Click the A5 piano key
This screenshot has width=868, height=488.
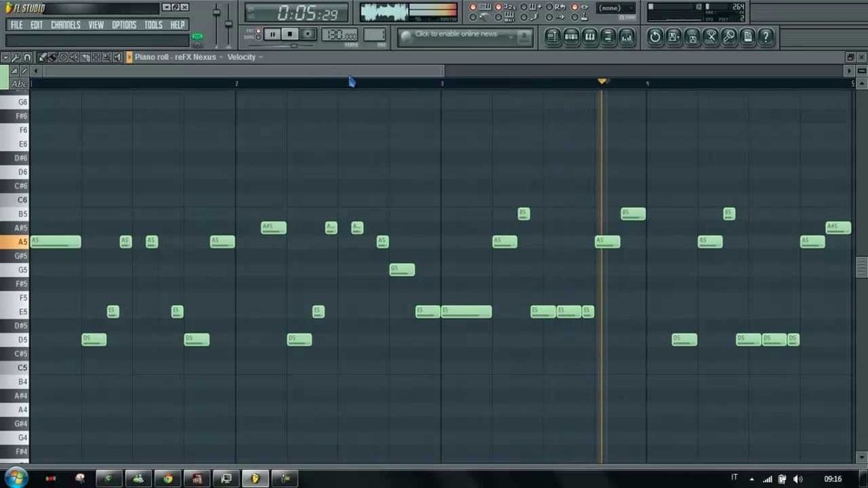[x=15, y=242]
